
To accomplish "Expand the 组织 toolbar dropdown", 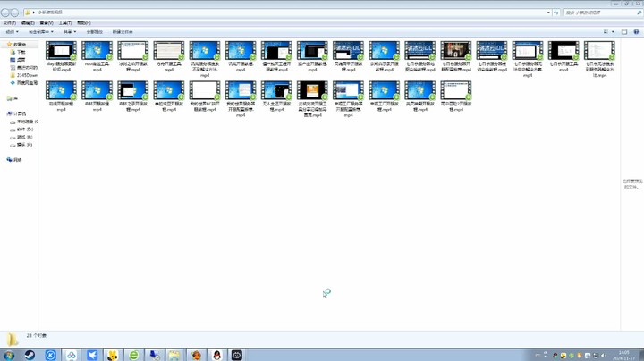I will click(x=12, y=31).
